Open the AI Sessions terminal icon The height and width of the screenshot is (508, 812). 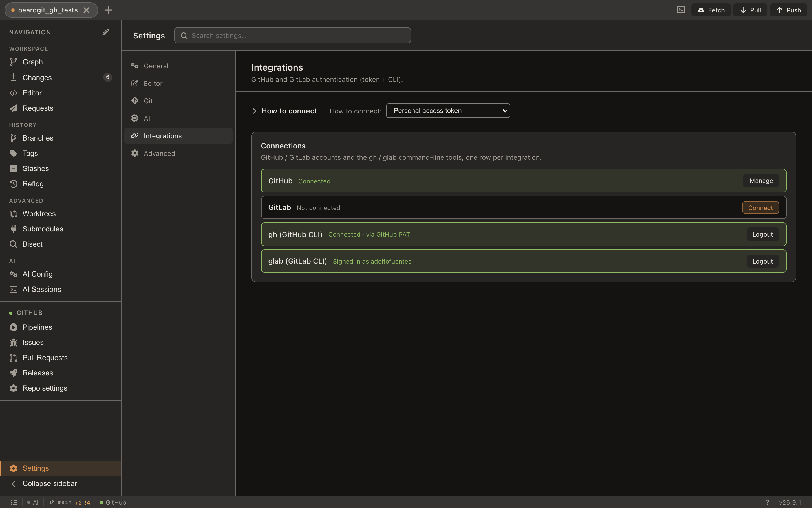14,289
